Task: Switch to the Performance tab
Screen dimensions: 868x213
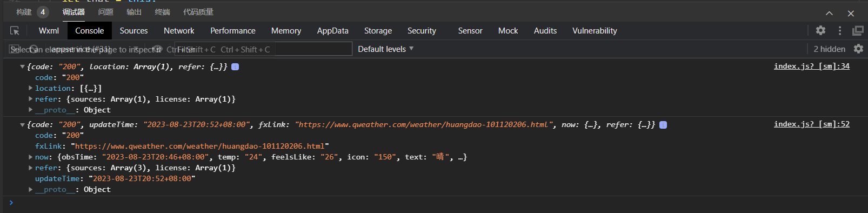Action: pyautogui.click(x=233, y=31)
